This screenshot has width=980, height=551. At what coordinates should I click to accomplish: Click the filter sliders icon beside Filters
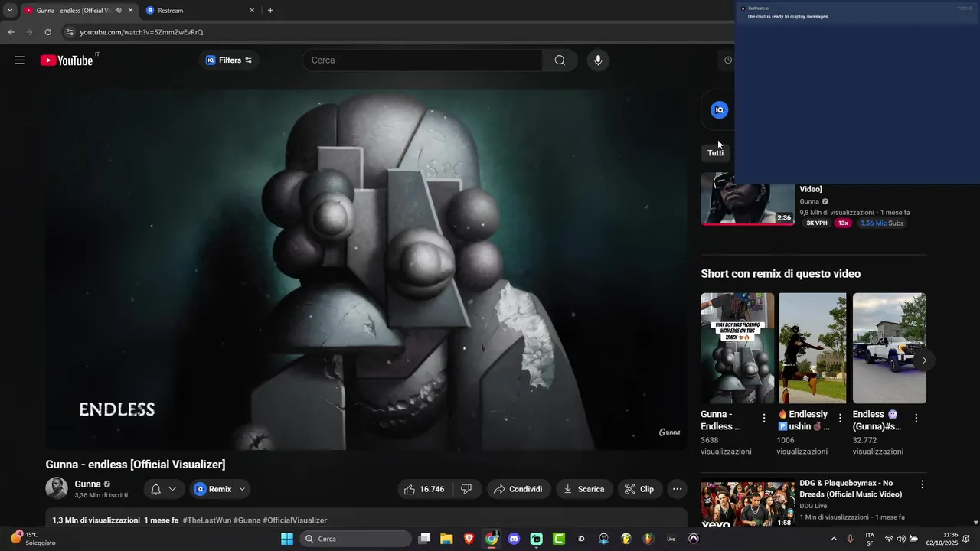[x=248, y=60]
